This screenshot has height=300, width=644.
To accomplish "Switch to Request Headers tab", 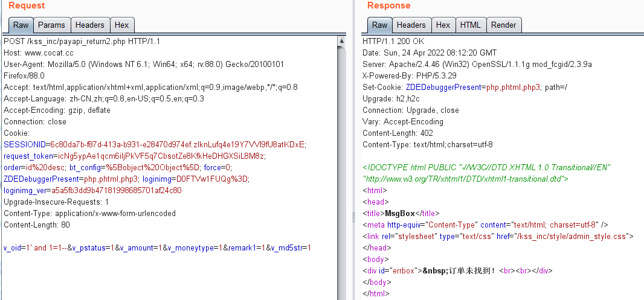I will (x=89, y=25).
